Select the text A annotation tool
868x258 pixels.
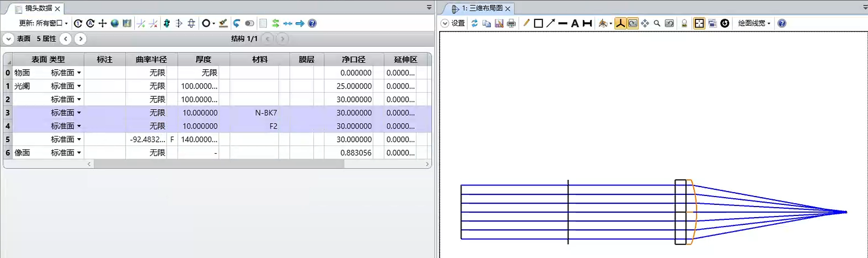point(575,23)
